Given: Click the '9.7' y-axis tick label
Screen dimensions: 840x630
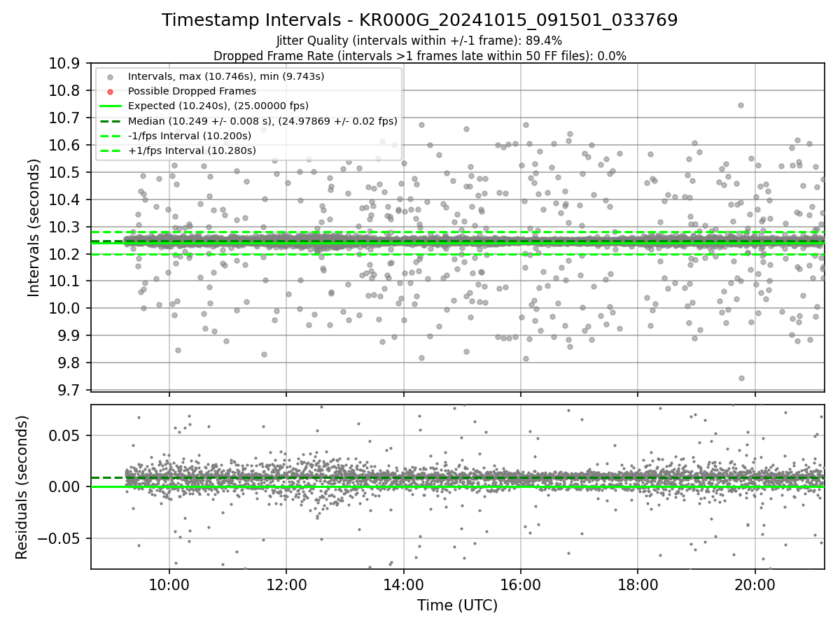Looking at the screenshot, I should [x=68, y=389].
